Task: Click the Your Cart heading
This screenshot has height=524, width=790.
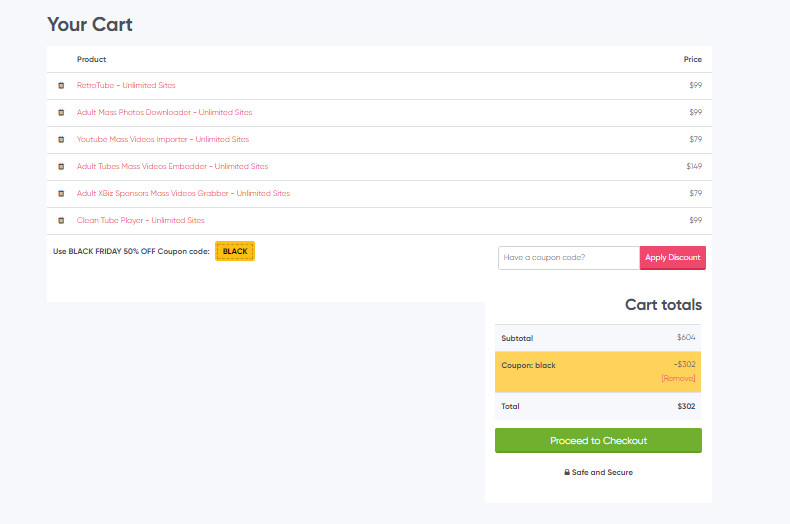Action: 90,24
